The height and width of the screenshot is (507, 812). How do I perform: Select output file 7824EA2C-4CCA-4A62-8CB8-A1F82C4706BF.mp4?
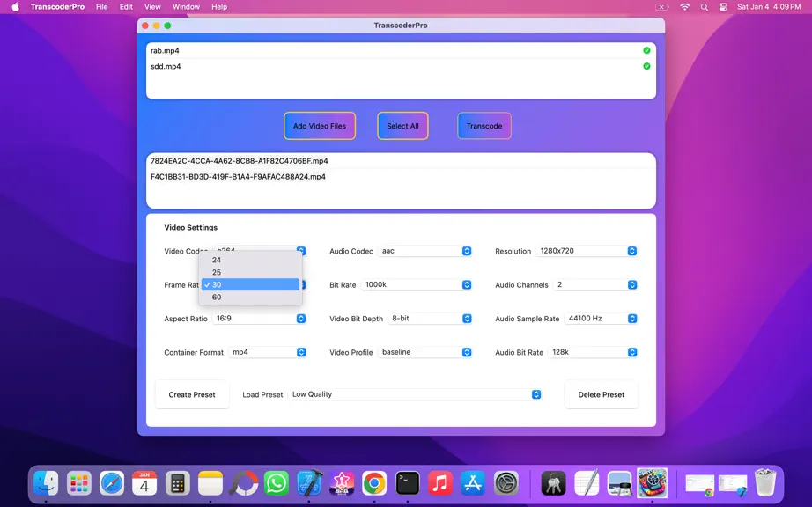(401, 161)
